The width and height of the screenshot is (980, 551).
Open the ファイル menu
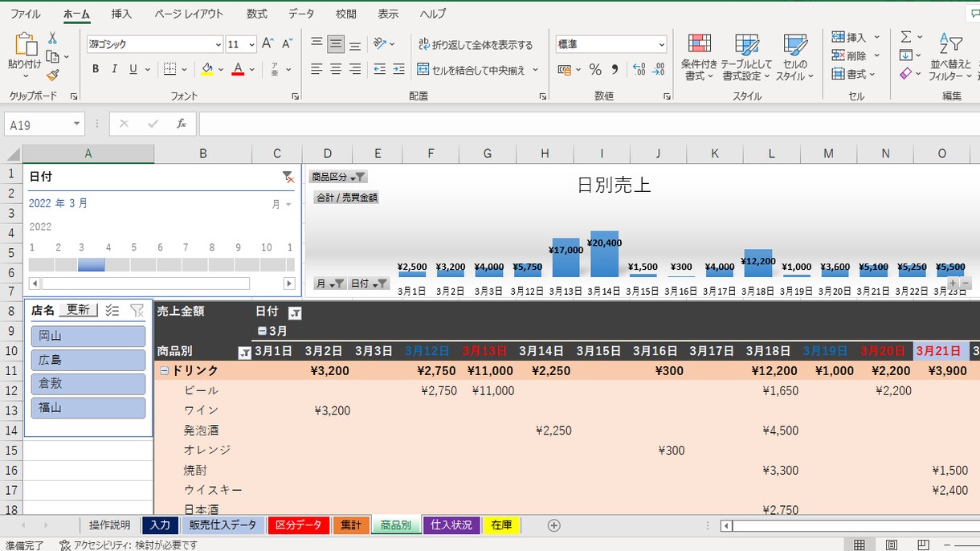click(x=26, y=14)
